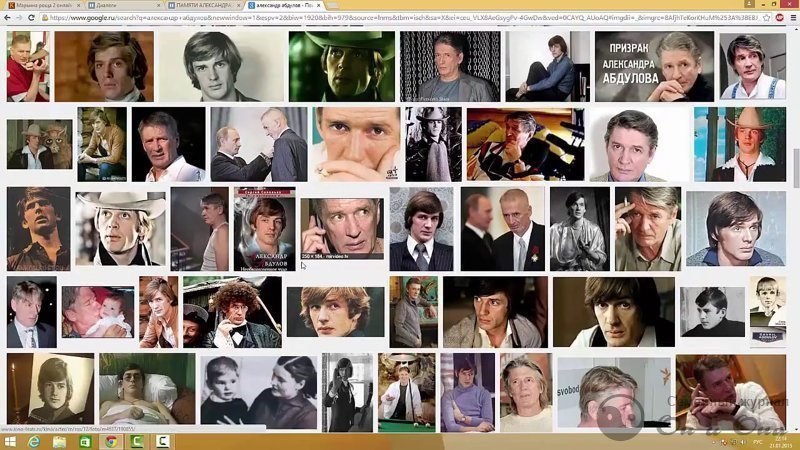Viewport: 800px width, 450px height.
Task: Open the medal-pinning ceremony thumbnail
Action: pyautogui.click(x=259, y=144)
